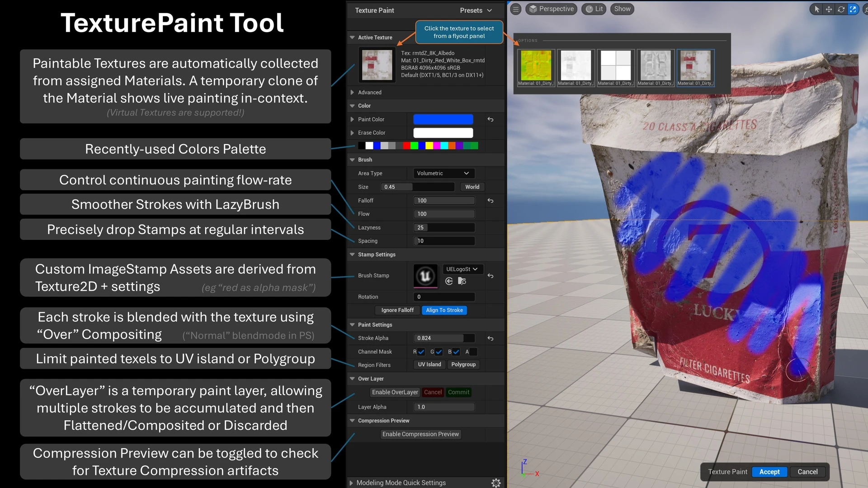Uncheck the R channel mask checkbox

[x=421, y=352]
